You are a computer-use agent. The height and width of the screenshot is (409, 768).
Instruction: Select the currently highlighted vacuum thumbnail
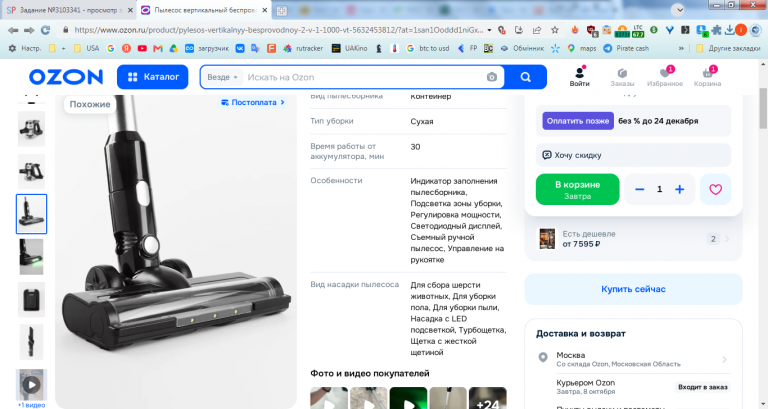coord(31,214)
